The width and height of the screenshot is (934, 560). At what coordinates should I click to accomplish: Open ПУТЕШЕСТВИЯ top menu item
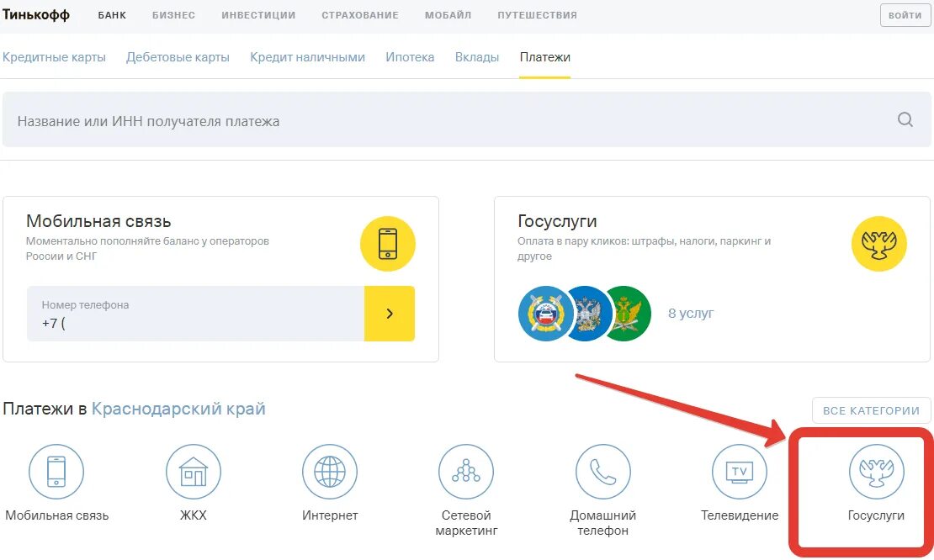(538, 15)
